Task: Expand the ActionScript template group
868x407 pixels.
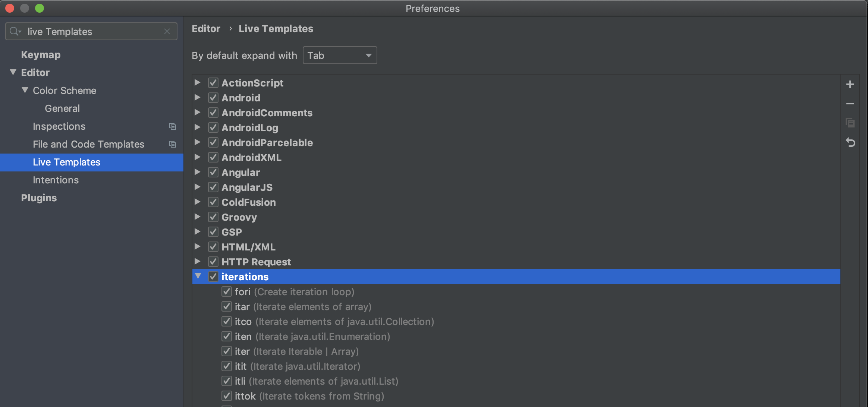Action: 198,83
